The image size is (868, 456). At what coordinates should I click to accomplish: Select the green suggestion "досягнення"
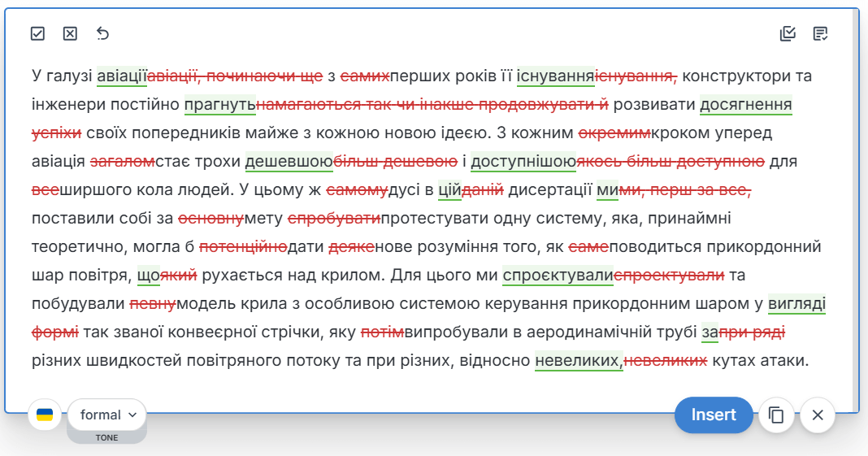click(745, 105)
